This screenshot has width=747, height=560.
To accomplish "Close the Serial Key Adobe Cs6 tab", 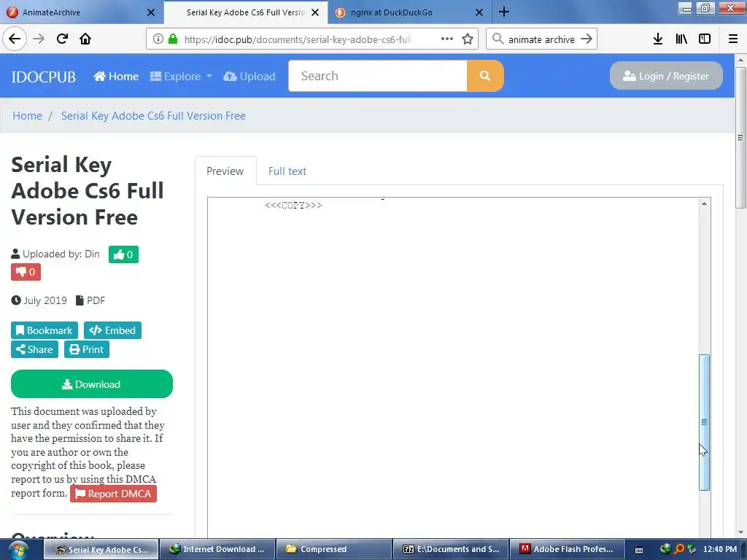I will (315, 12).
